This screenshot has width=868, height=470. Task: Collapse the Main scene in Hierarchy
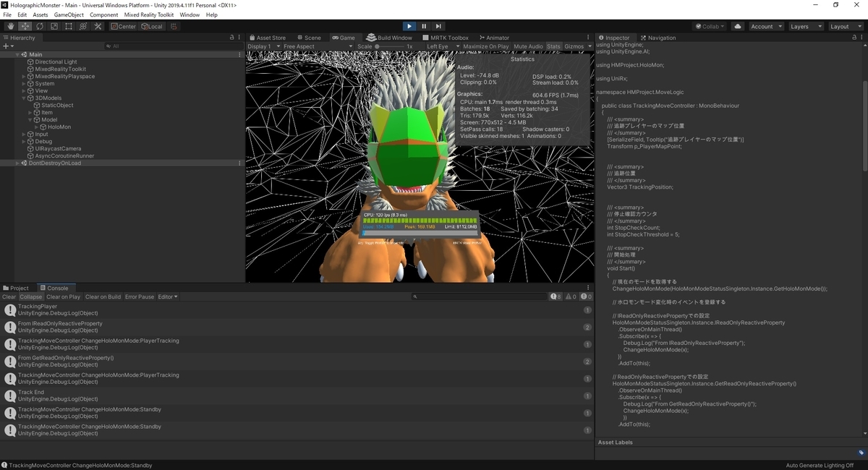coord(17,54)
